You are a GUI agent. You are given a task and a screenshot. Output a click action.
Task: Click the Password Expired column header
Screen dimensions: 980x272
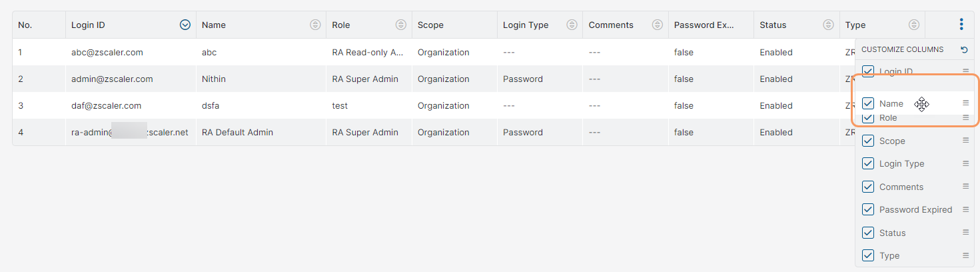704,25
